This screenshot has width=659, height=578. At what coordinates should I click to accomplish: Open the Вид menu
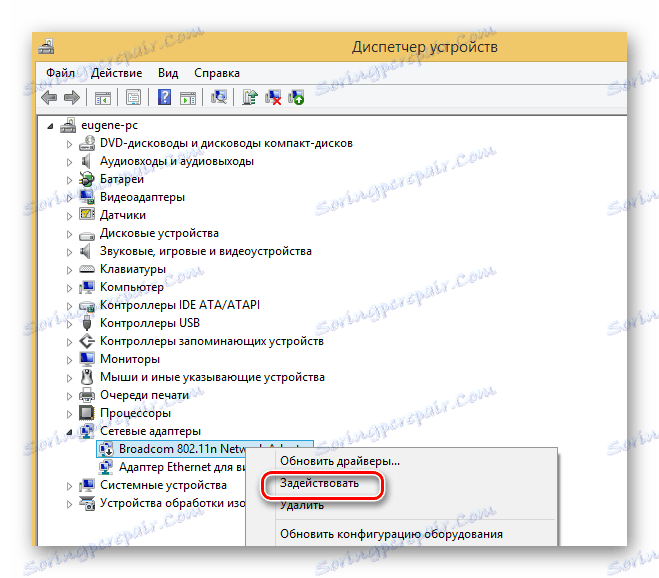point(168,73)
